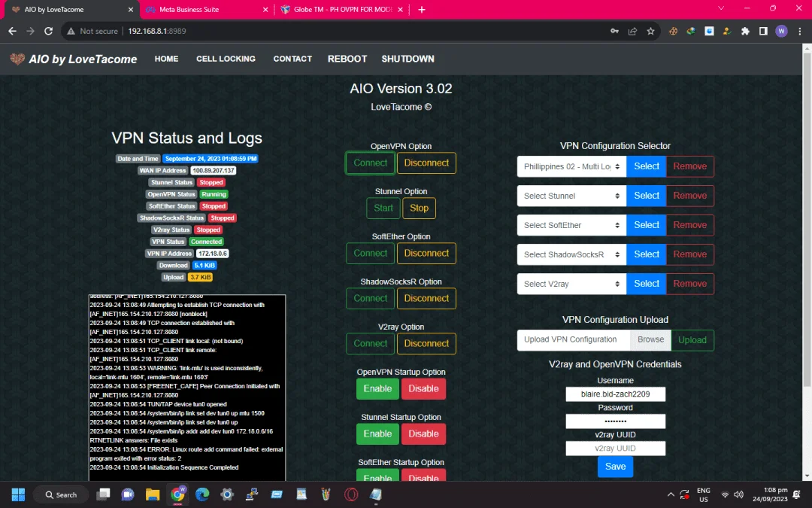Click Browse for VPN configuration

pyautogui.click(x=650, y=339)
